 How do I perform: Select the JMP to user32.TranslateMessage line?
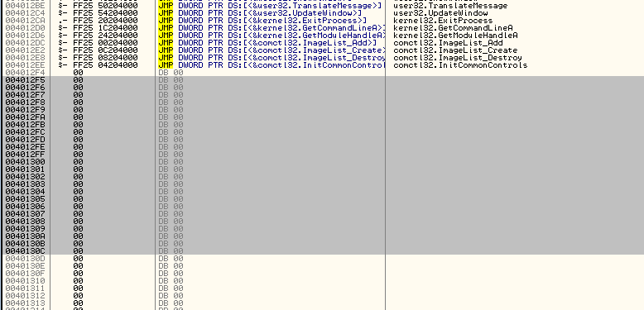[270, 6]
